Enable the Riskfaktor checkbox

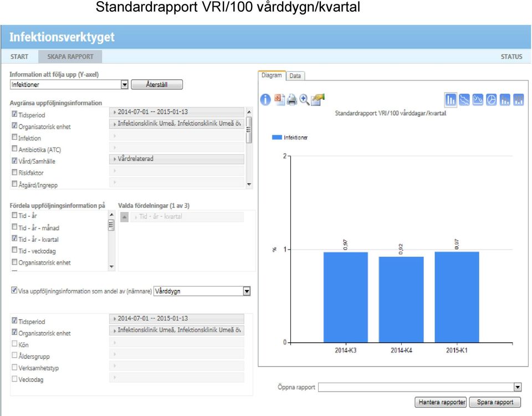click(x=14, y=172)
